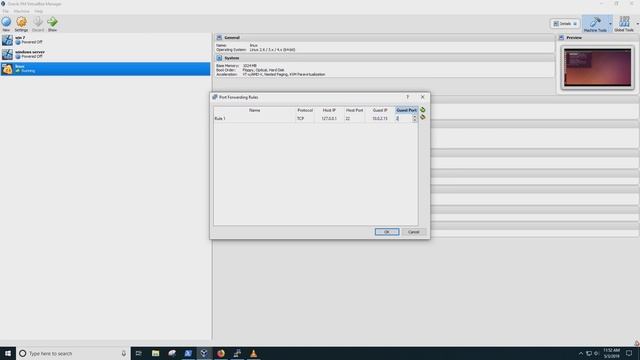Viewport: 640px width, 360px height.
Task: Click the taskbar microphone icon
Action: tap(124, 353)
